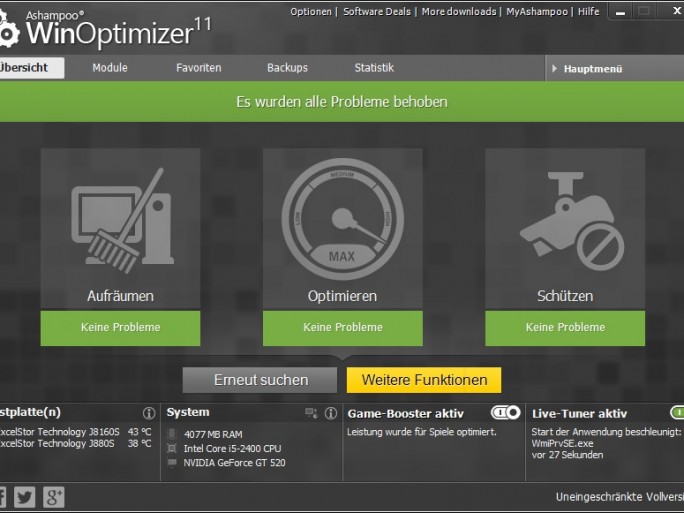Click the 4077 MB RAM entry
The width and height of the screenshot is (684, 513).
tap(213, 434)
